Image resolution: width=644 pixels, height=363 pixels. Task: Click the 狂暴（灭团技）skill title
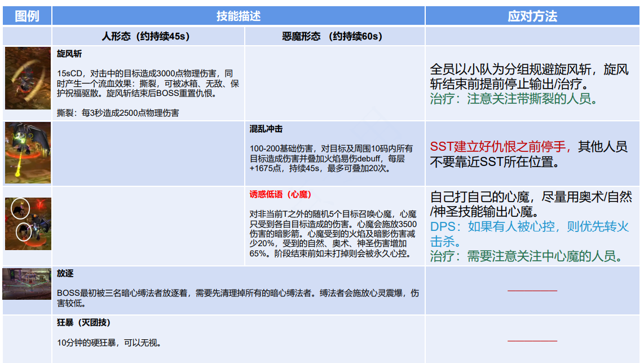(83, 322)
